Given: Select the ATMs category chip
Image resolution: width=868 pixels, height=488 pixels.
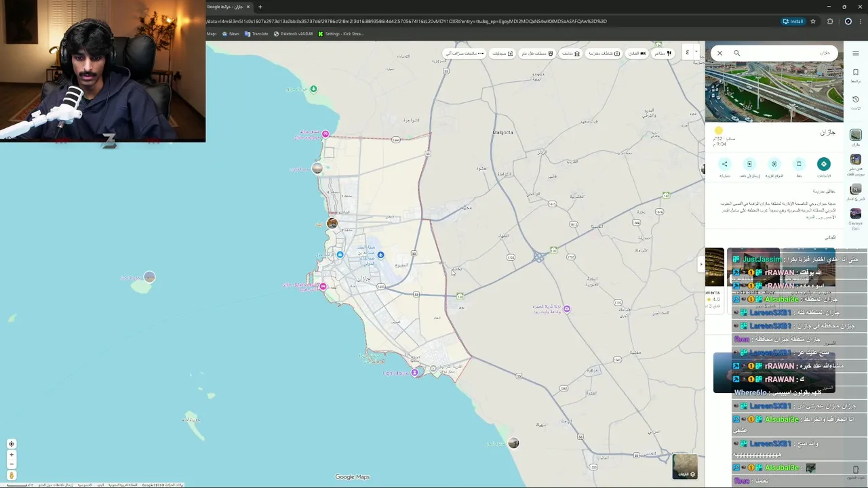Looking at the screenshot, I should (465, 54).
